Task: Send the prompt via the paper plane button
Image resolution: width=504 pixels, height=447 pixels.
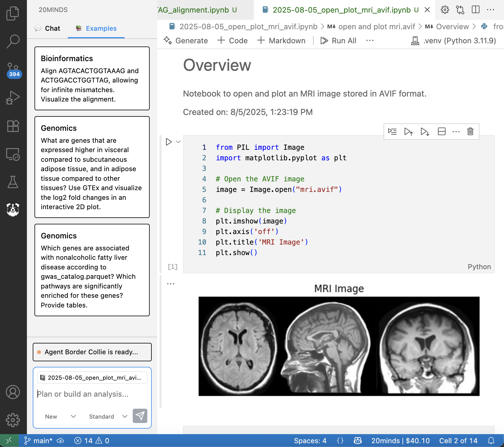Action: tap(140, 416)
